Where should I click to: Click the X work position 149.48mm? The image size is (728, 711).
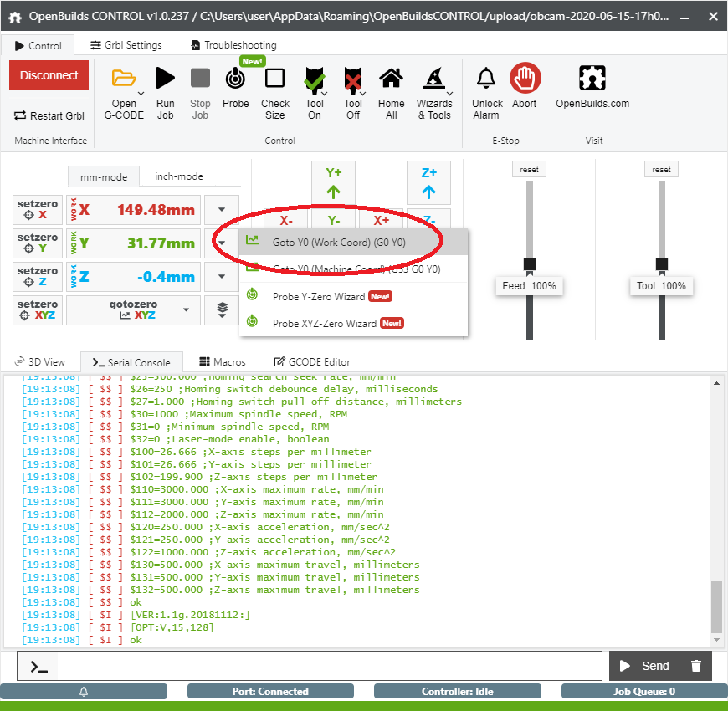tap(134, 209)
